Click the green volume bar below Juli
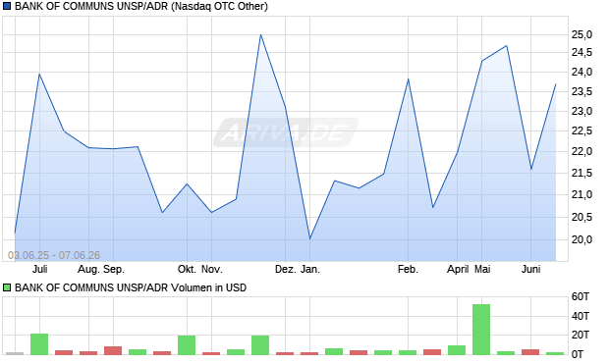 (39, 344)
